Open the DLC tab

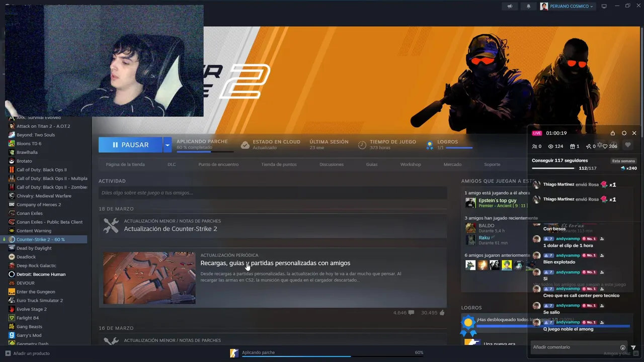coord(172,164)
